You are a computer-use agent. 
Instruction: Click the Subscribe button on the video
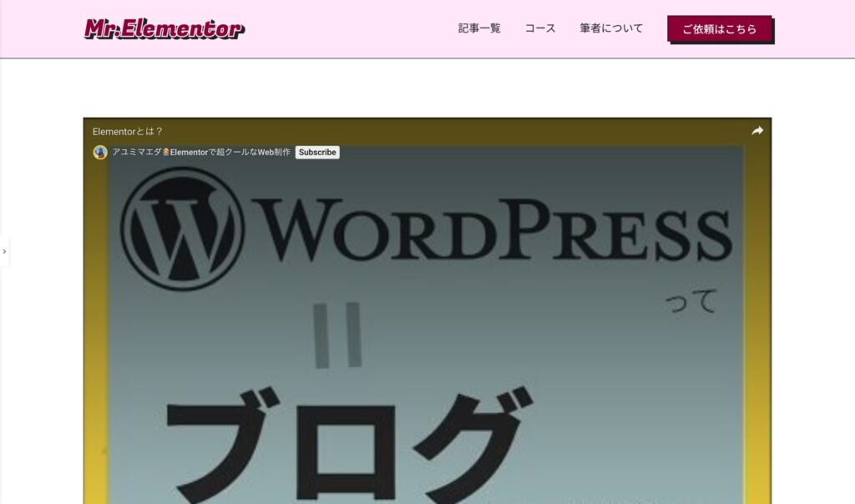pos(317,153)
